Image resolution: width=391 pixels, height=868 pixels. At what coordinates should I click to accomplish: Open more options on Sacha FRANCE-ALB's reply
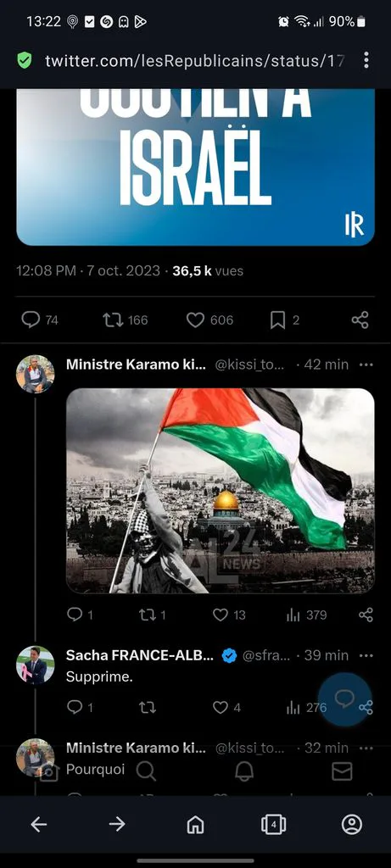[366, 655]
